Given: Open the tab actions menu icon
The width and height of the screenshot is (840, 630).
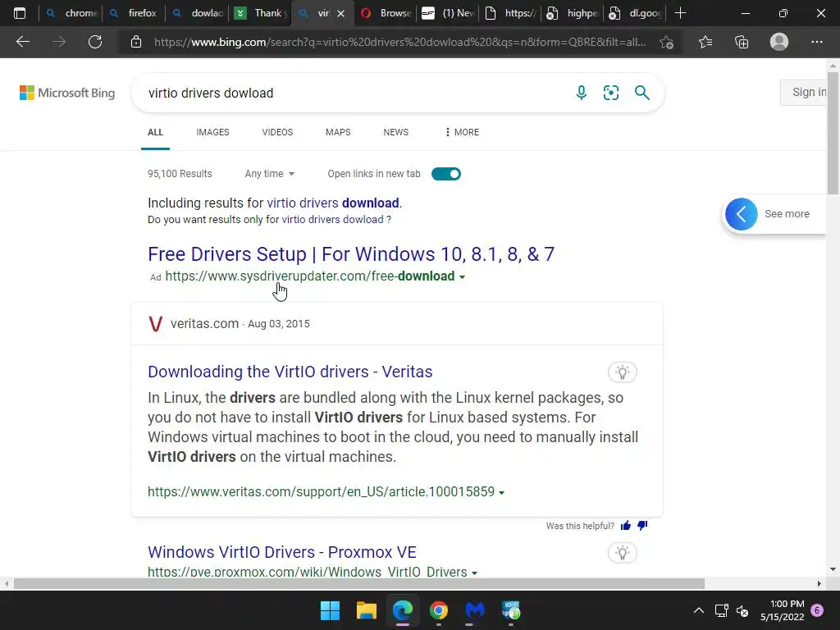Looking at the screenshot, I should 20,13.
